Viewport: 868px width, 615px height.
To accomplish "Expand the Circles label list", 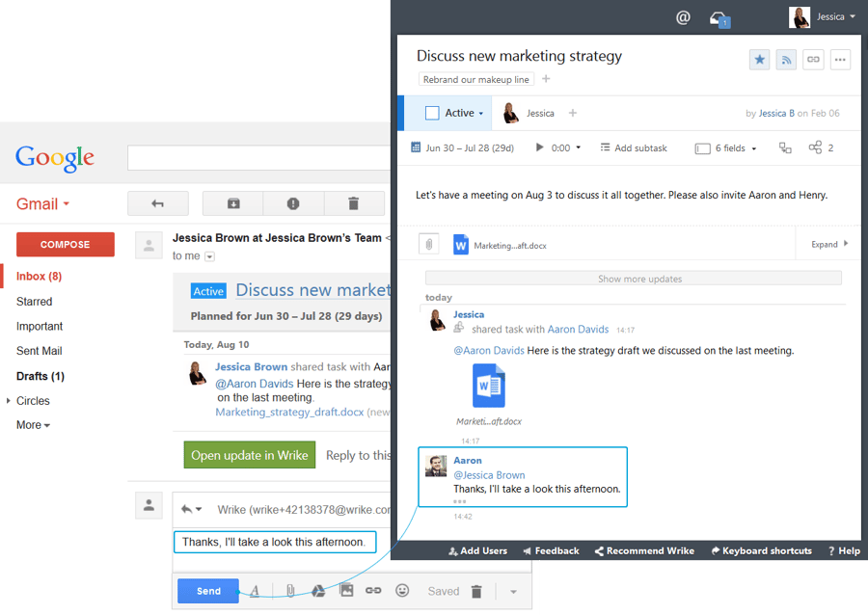I will pyautogui.click(x=9, y=400).
